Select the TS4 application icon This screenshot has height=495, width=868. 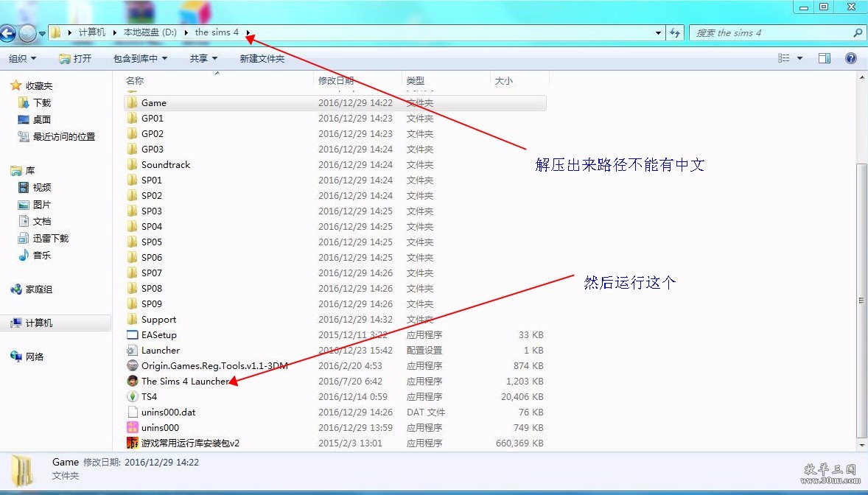132,397
